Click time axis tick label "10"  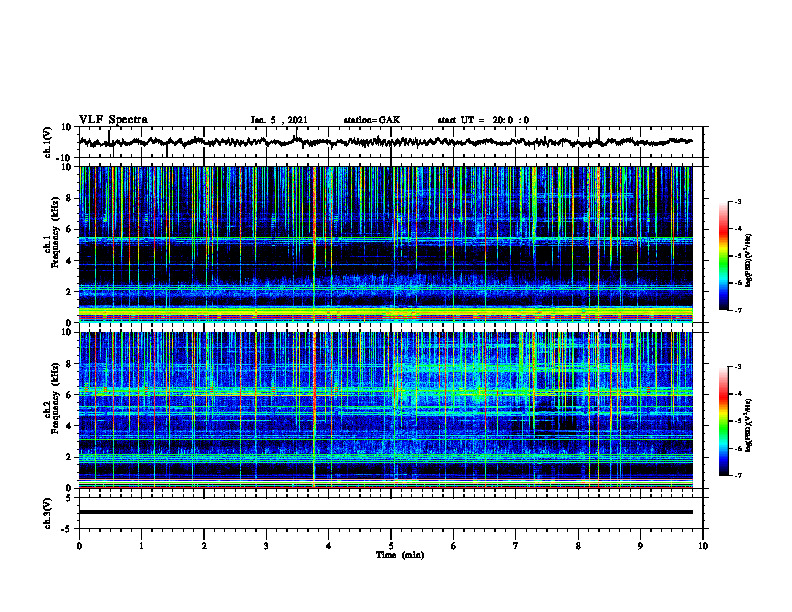(x=703, y=546)
